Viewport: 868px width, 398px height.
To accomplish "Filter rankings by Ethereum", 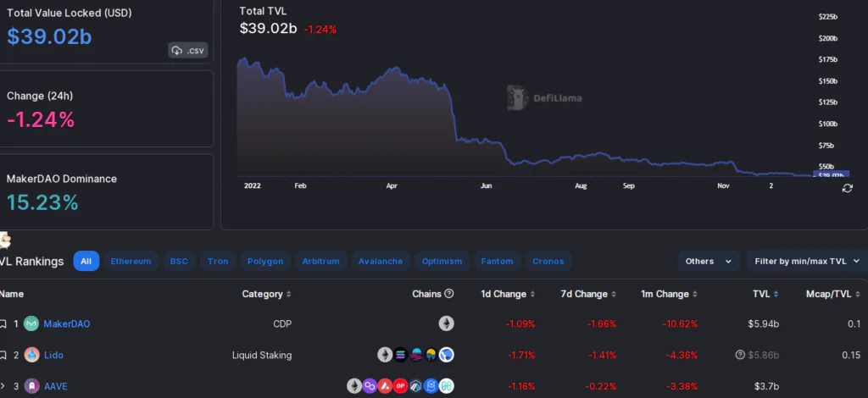I will point(131,261).
